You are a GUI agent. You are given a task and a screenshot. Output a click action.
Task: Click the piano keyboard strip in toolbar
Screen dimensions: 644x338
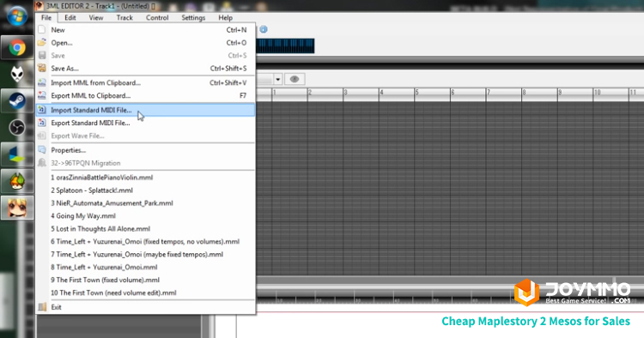pos(285,46)
